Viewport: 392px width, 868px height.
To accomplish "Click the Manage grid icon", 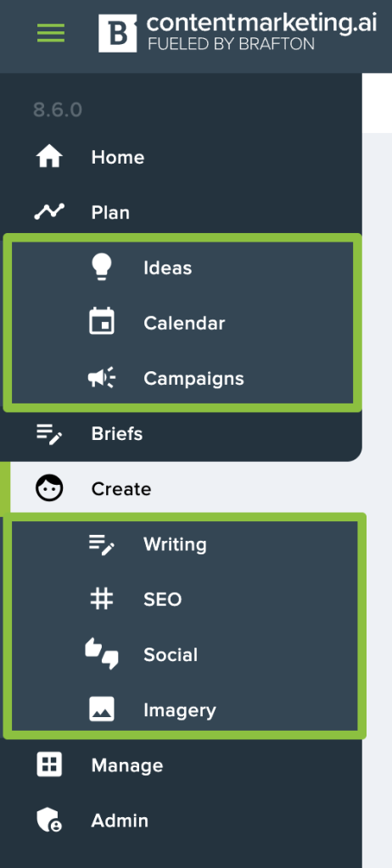I will click(x=49, y=765).
